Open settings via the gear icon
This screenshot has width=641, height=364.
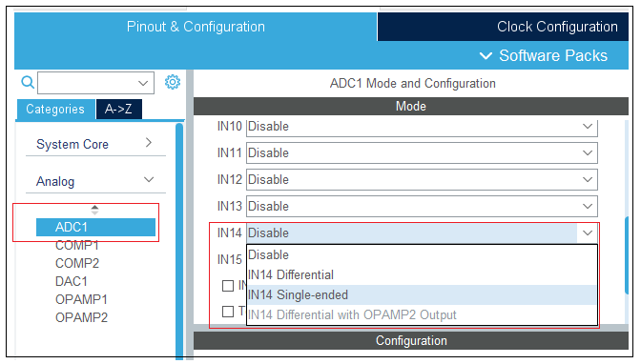click(x=173, y=82)
